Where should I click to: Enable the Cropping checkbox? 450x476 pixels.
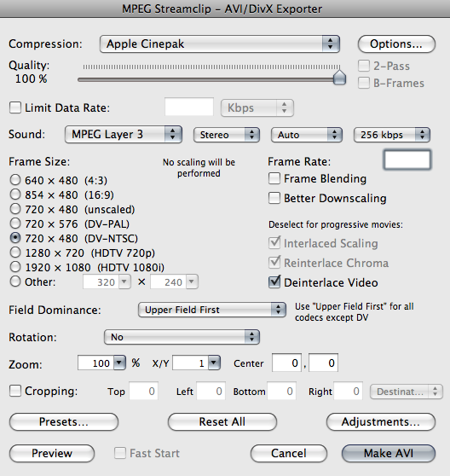(15, 391)
